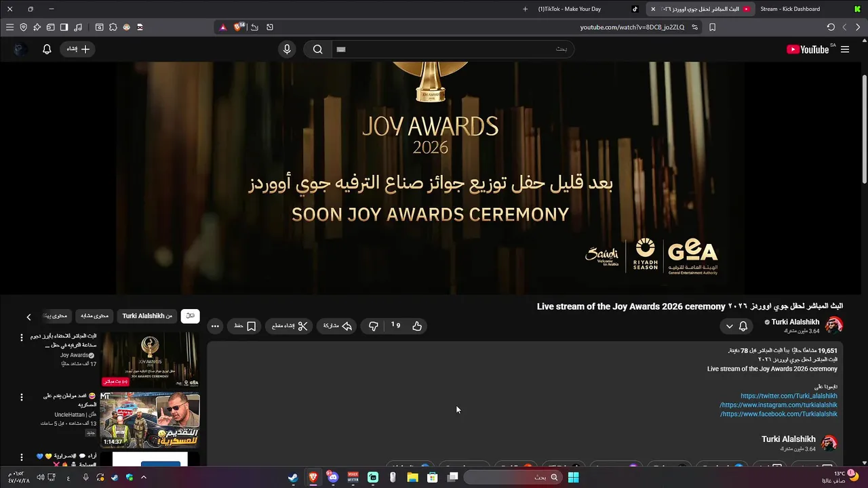The width and height of the screenshot is (868, 488).
Task: Click the Windows Start button
Action: pos(573,477)
